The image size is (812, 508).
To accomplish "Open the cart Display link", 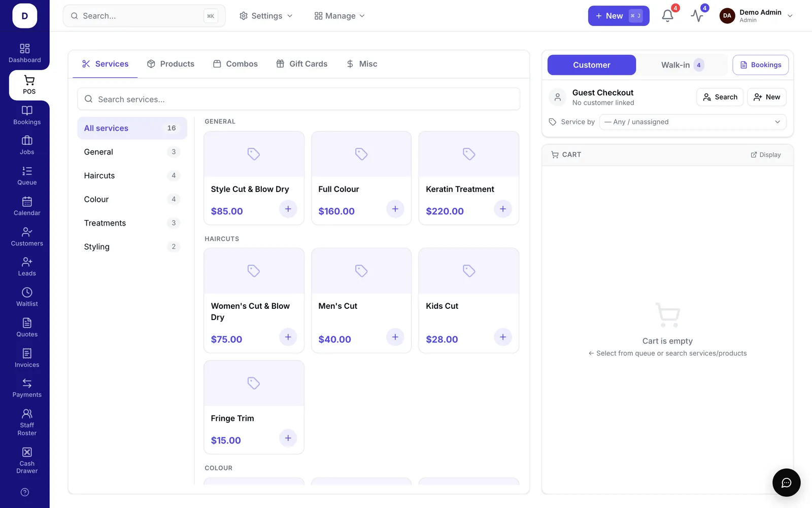I will coord(766,155).
